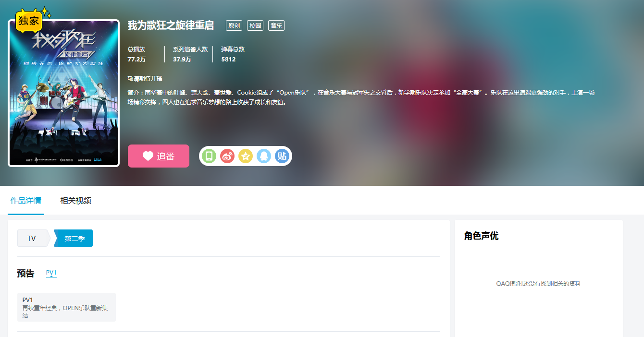Open the 音乐 category filter
This screenshot has width=644, height=337.
276,25
